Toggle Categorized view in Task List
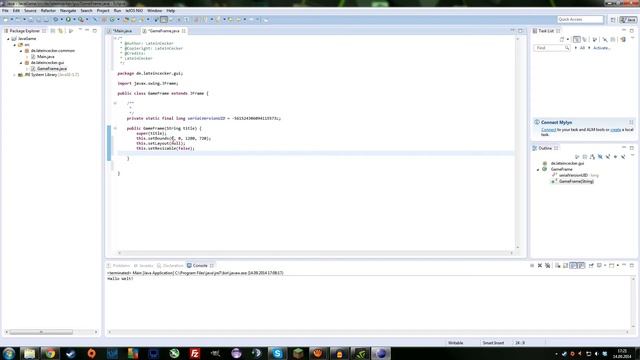The height and width of the screenshot is (360, 640). [x=577, y=40]
